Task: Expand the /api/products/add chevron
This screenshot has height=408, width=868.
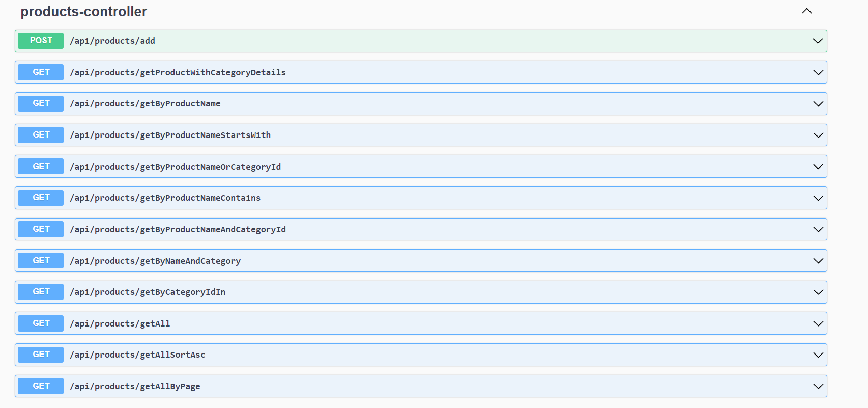Action: 818,41
